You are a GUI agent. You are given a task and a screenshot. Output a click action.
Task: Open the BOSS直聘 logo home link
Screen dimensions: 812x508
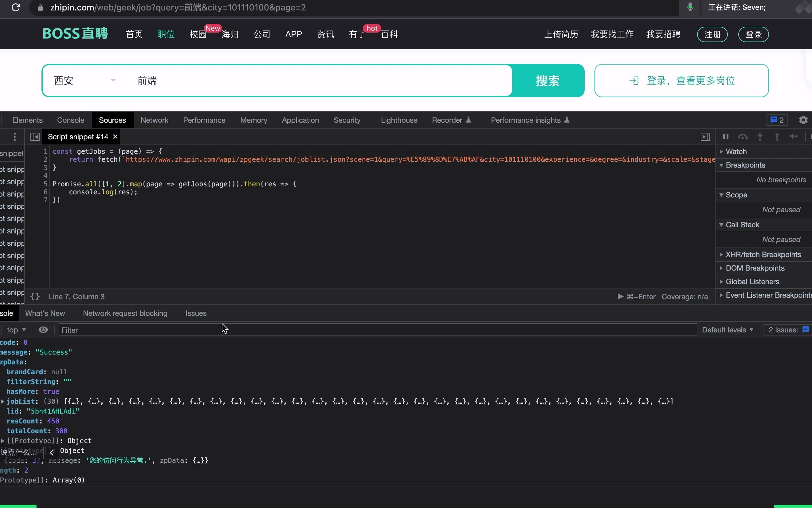(75, 34)
